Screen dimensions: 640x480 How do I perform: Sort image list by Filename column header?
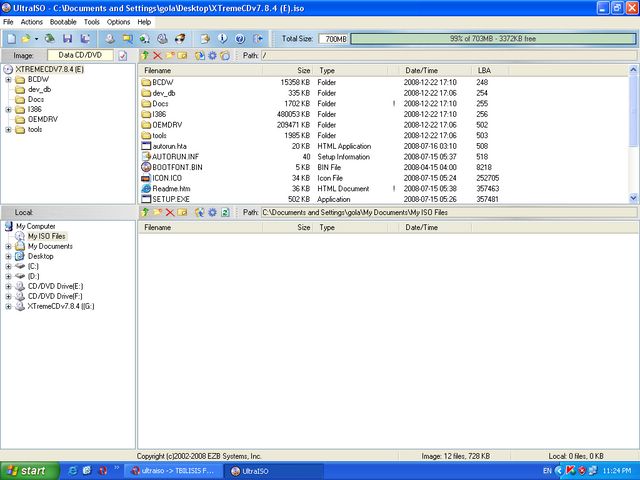pyautogui.click(x=201, y=71)
